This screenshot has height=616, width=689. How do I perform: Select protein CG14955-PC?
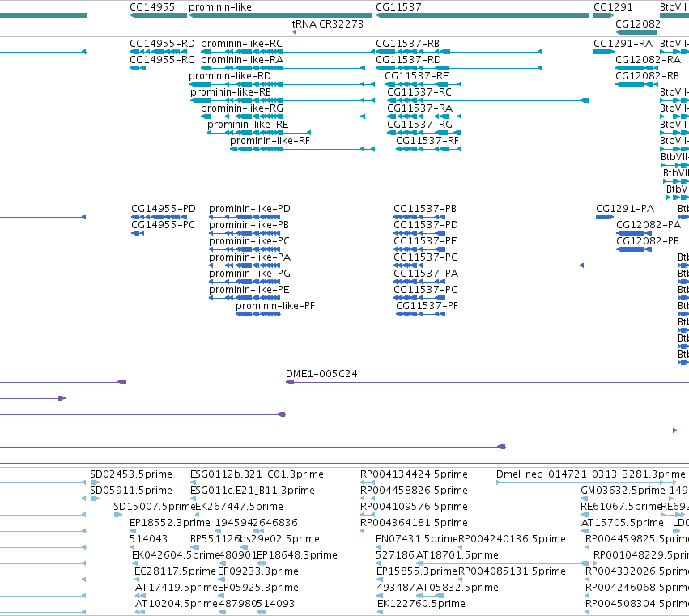(138, 233)
